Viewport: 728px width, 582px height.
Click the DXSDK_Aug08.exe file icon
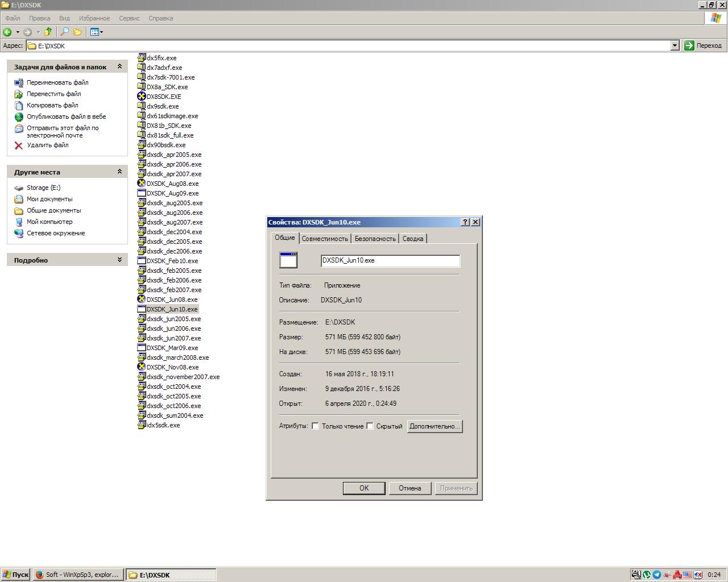142,184
